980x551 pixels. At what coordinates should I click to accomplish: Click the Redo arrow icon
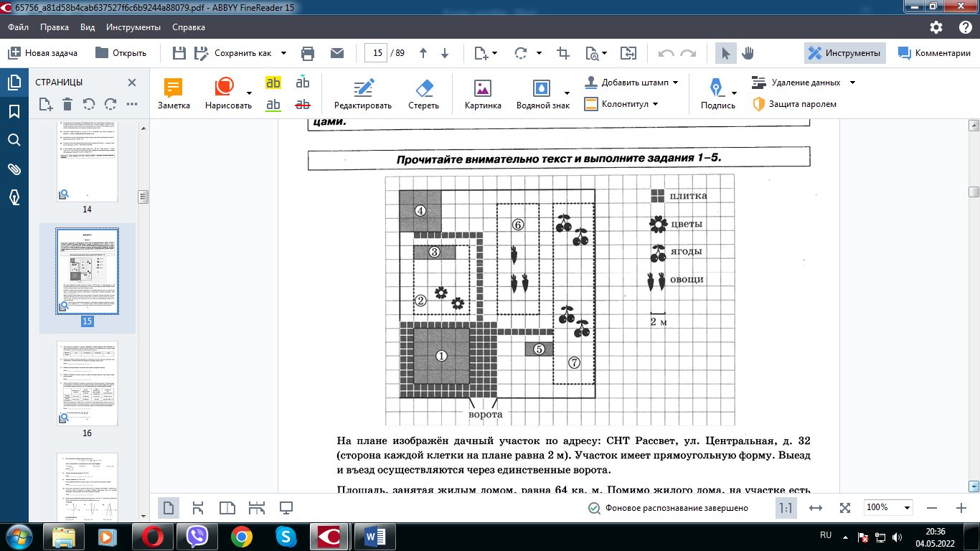click(x=688, y=53)
